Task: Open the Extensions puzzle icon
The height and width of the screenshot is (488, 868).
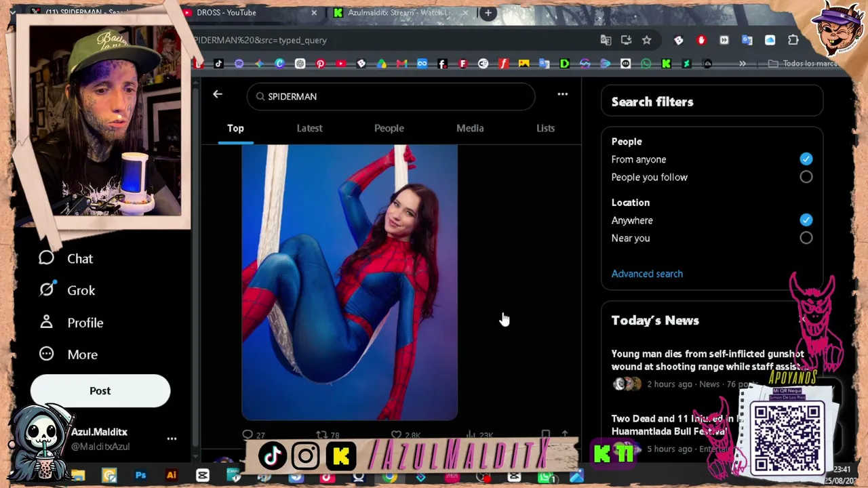Action: coord(793,40)
